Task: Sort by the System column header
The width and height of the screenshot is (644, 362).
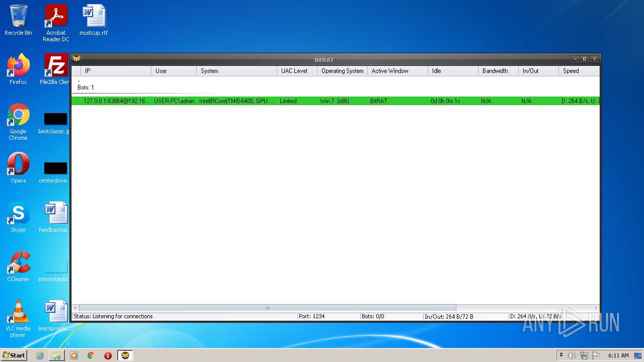Action: [236, 71]
